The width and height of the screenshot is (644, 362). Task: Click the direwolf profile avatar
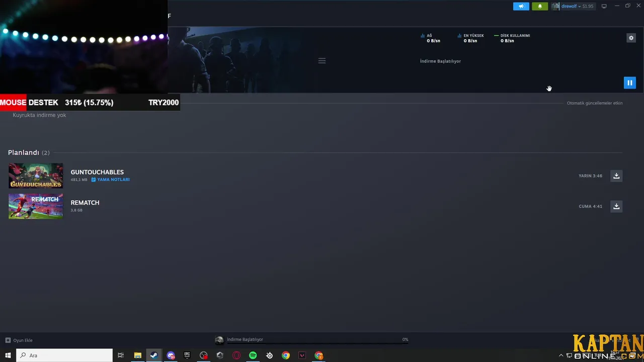coord(555,6)
